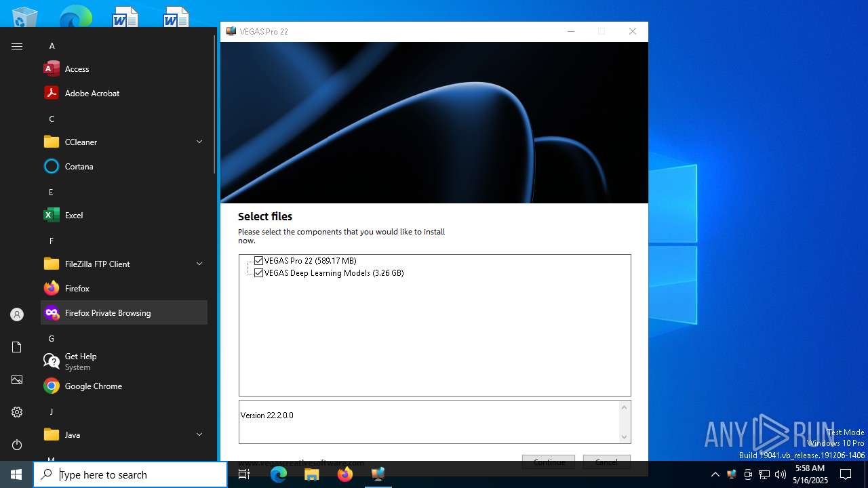Open the Get Help app
Image resolution: width=868 pixels, height=488 pixels.
pyautogui.click(x=124, y=362)
